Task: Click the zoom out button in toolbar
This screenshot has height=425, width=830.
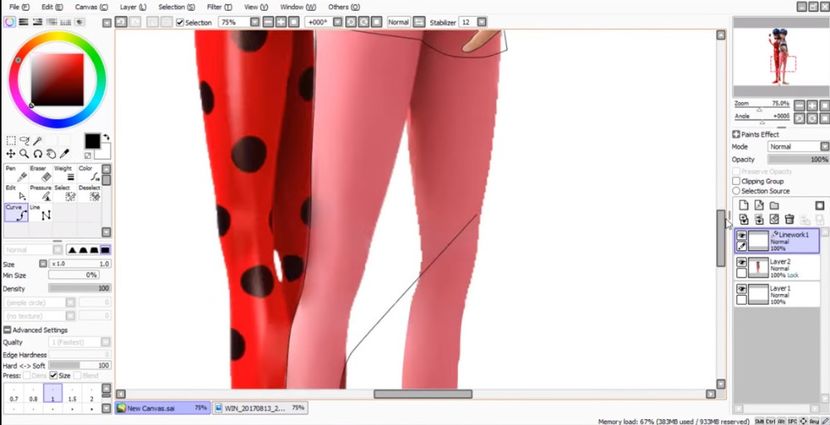Action: (268, 22)
